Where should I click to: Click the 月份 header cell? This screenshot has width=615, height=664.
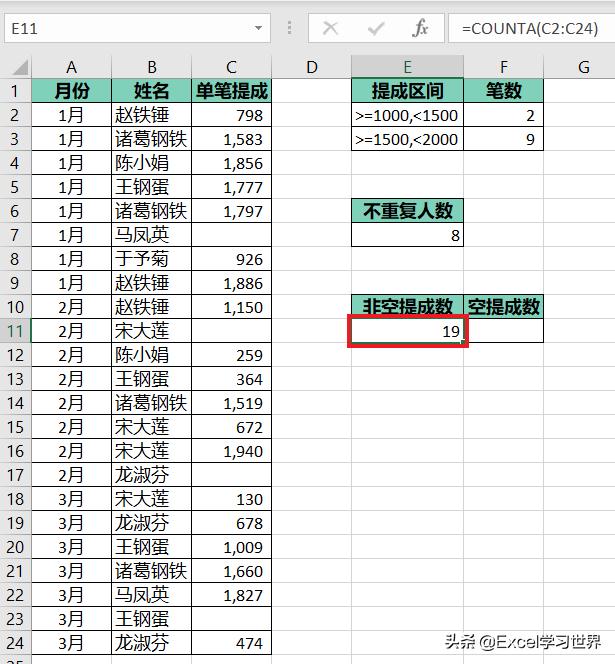[x=71, y=91]
